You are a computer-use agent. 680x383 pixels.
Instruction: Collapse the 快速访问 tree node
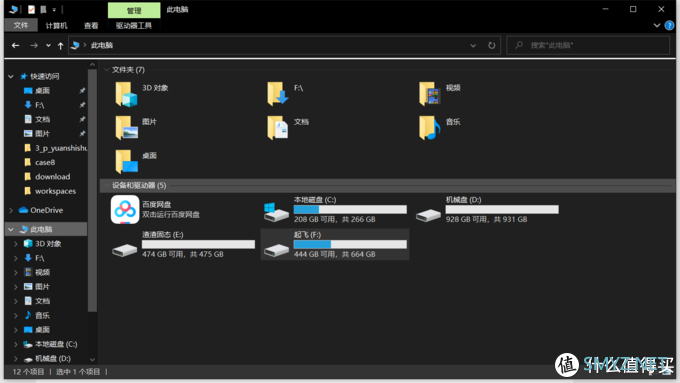tap(11, 76)
